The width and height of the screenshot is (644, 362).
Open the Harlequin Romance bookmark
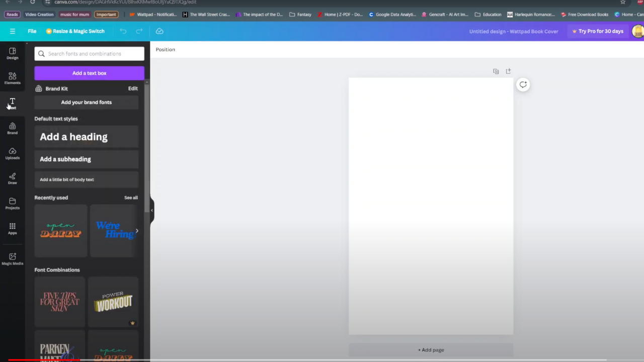[x=531, y=15]
